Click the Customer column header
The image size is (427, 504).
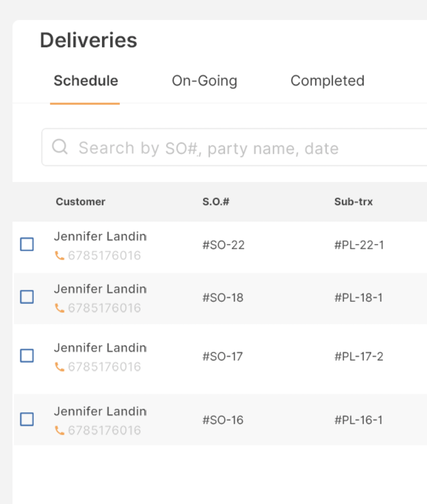click(x=81, y=202)
